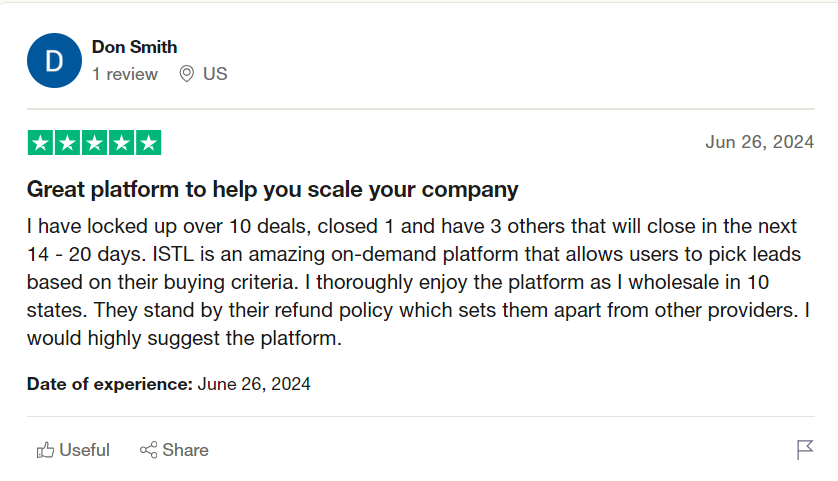Click the "Date of experience" label
Screen dimensions: 838x481
[x=109, y=384]
